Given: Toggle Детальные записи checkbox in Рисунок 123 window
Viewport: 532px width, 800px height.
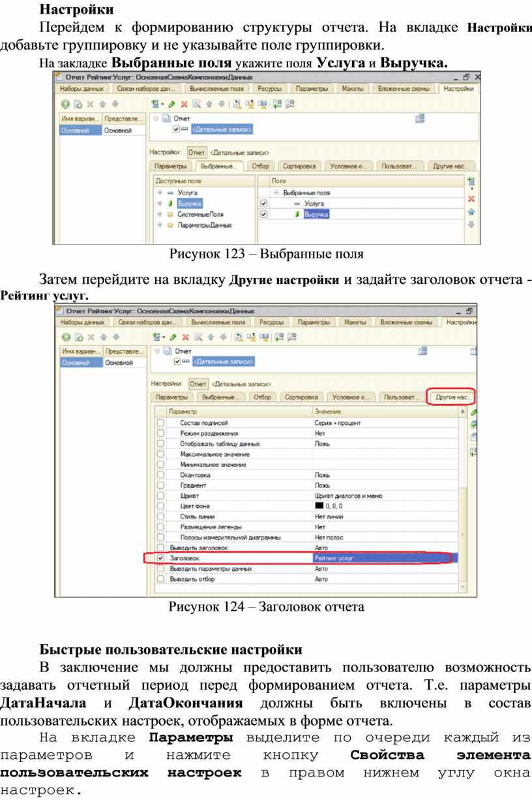Looking at the screenshot, I should tap(176, 129).
